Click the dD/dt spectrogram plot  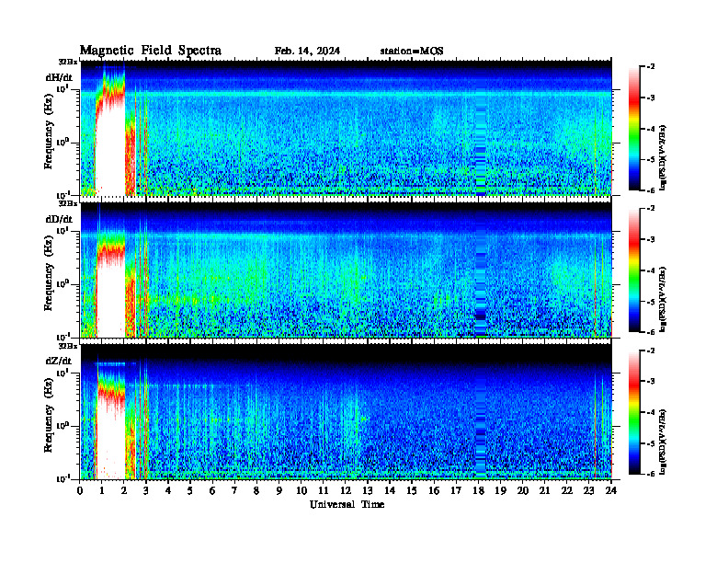coord(346,270)
